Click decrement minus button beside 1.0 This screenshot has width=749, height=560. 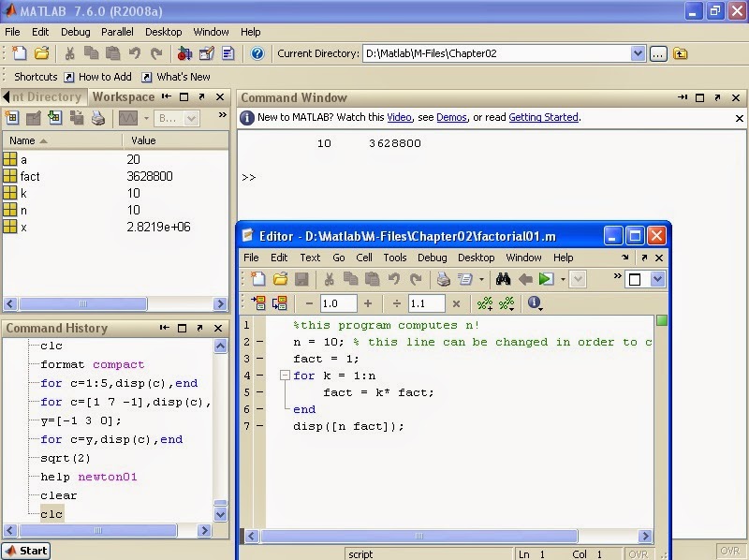point(309,303)
